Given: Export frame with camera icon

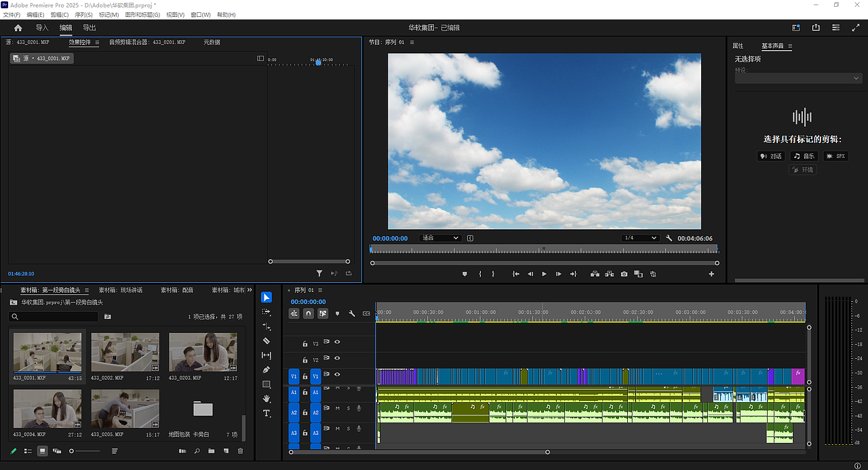Looking at the screenshot, I should (624, 274).
